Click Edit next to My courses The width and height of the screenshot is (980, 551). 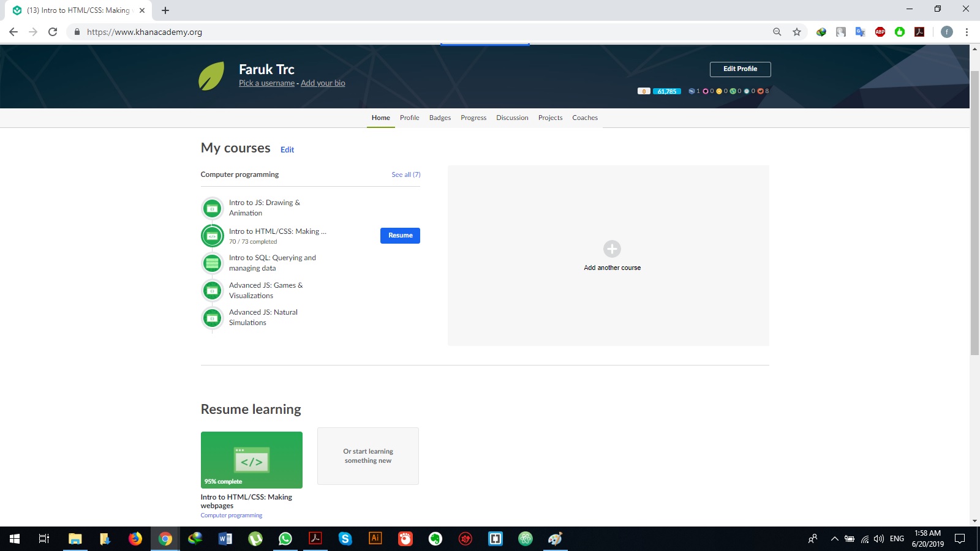click(287, 149)
